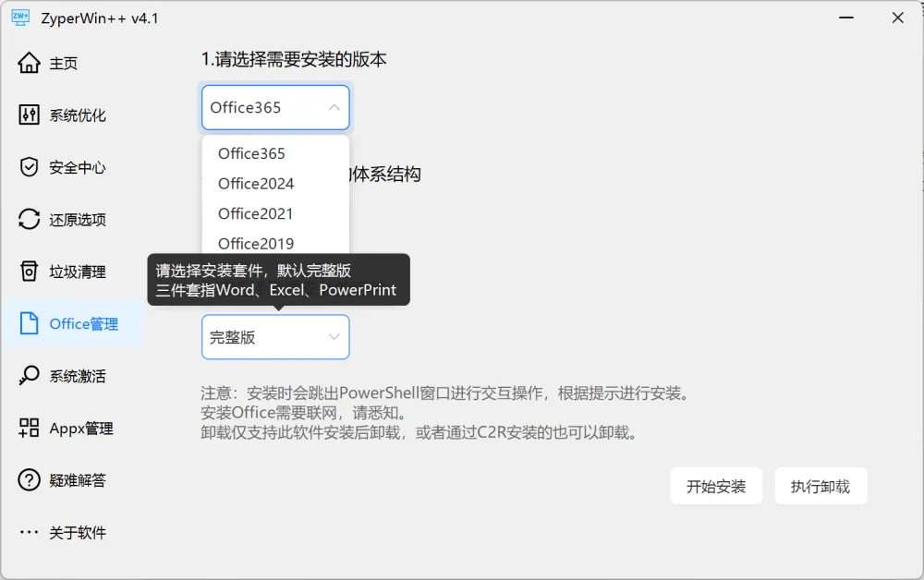Choose Office2019 from the dropdown list
This screenshot has width=924, height=580.
tap(275, 243)
